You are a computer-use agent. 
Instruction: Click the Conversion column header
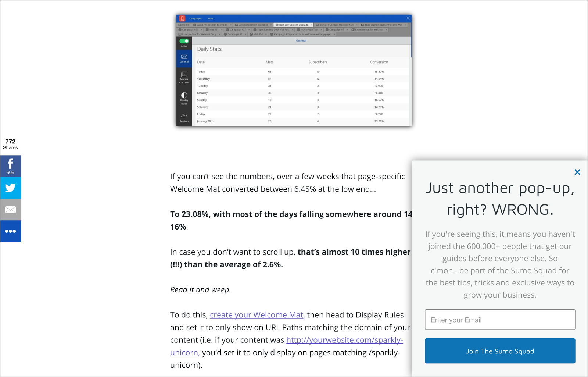coord(379,62)
